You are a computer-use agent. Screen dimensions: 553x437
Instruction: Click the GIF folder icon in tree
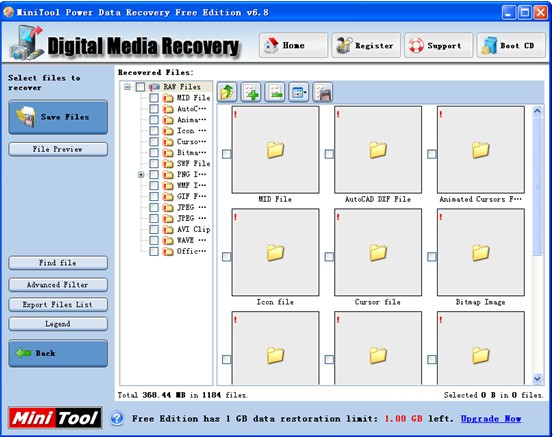pyautogui.click(x=168, y=196)
